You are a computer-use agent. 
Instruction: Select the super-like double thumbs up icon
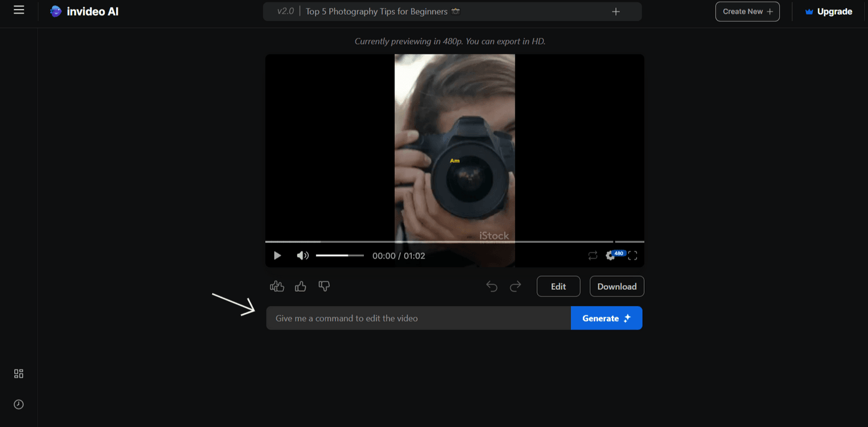(x=277, y=286)
